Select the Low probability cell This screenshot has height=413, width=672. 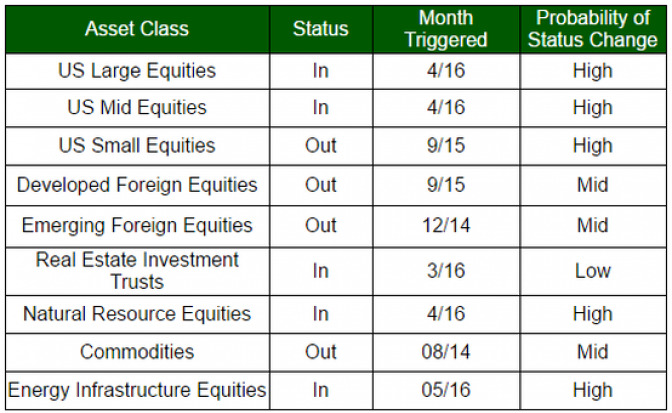(x=593, y=271)
